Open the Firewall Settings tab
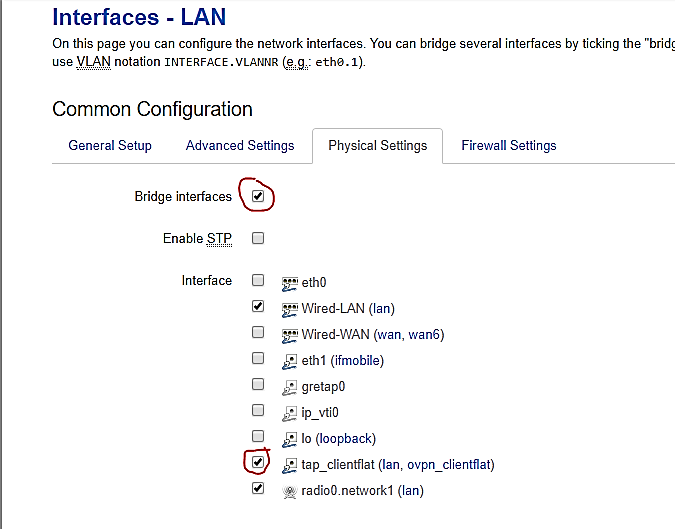675x529 pixels. pos(509,146)
